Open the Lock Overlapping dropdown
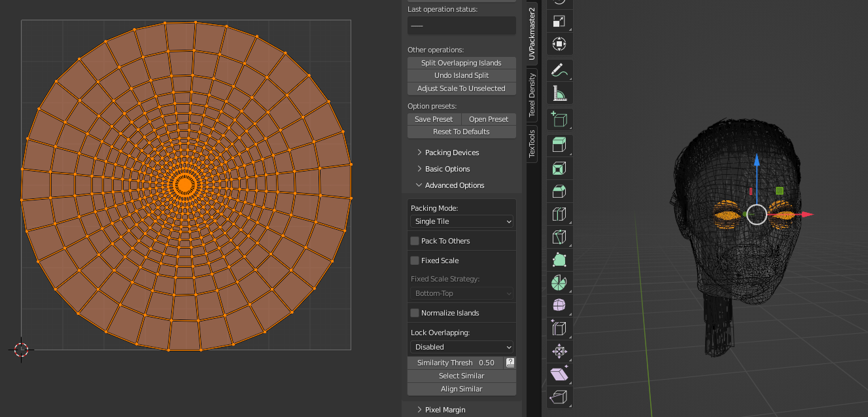The width and height of the screenshot is (868, 417). click(x=461, y=347)
